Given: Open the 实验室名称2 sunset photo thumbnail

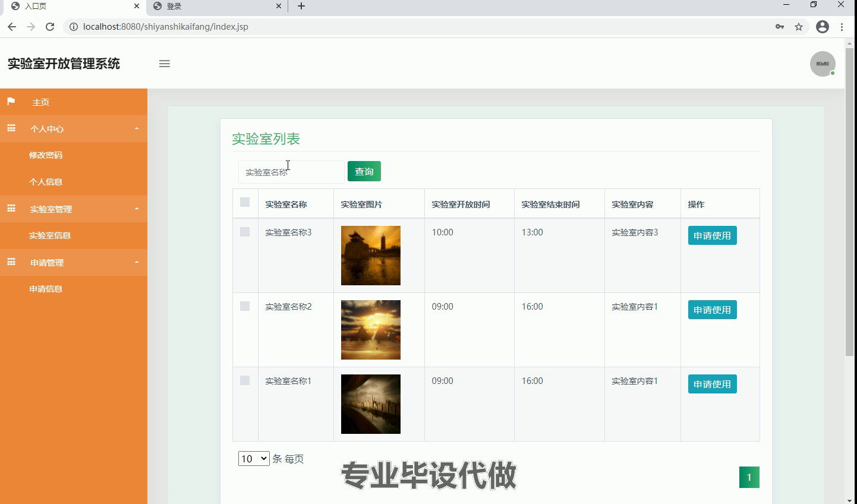Looking at the screenshot, I should click(371, 330).
